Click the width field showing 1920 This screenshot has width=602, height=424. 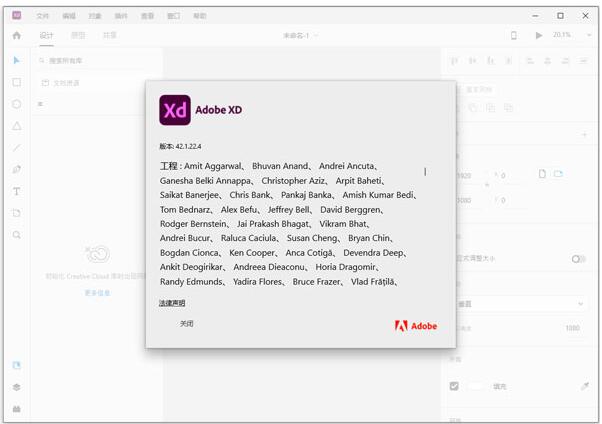[x=465, y=176]
